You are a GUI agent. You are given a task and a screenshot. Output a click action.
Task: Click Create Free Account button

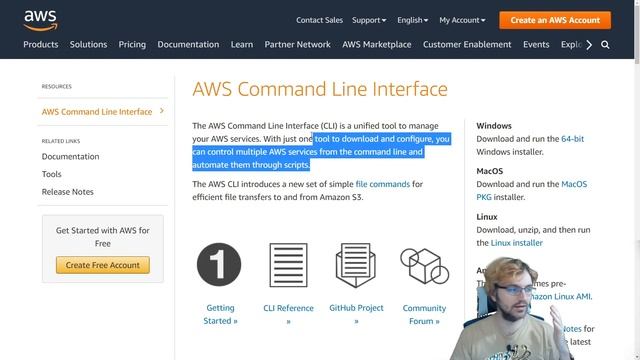(103, 265)
